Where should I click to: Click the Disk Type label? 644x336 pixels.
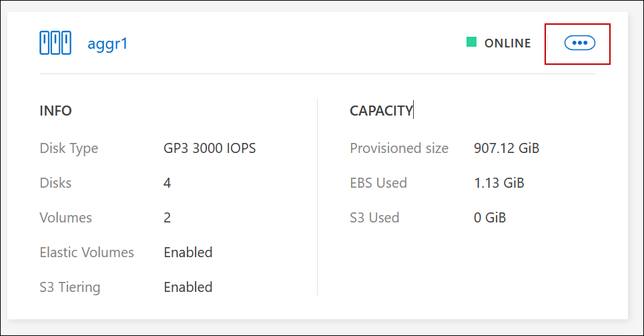69,148
